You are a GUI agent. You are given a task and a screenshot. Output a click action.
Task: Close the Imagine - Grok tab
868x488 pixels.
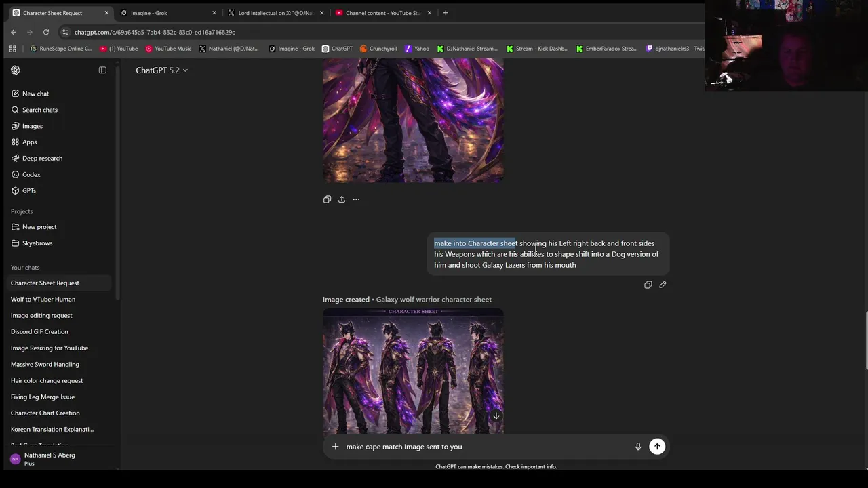[x=214, y=13]
